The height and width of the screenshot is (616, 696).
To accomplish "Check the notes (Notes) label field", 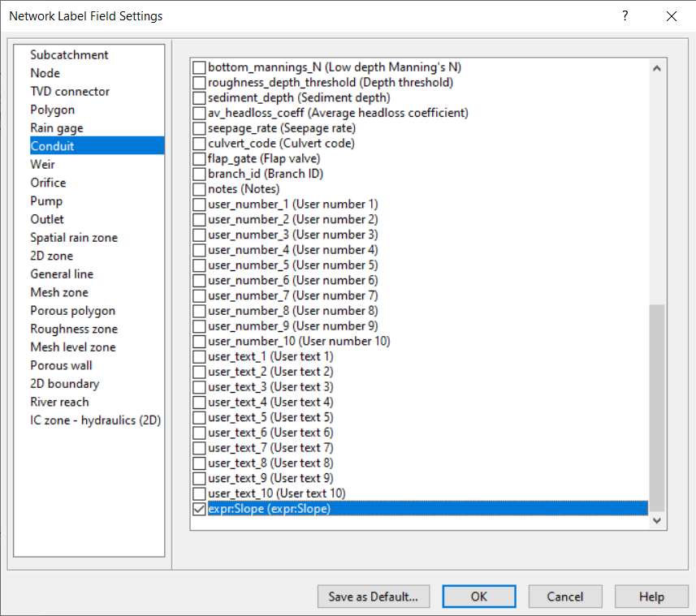I will pos(198,188).
